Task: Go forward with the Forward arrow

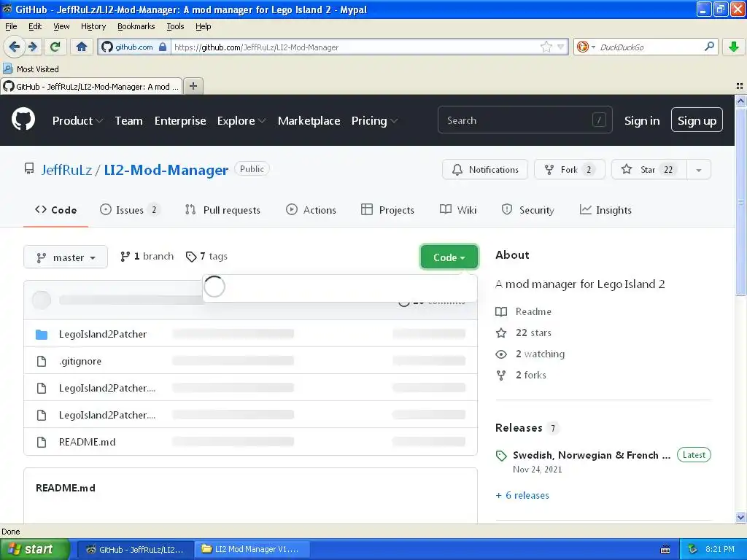Action: pos(33,47)
